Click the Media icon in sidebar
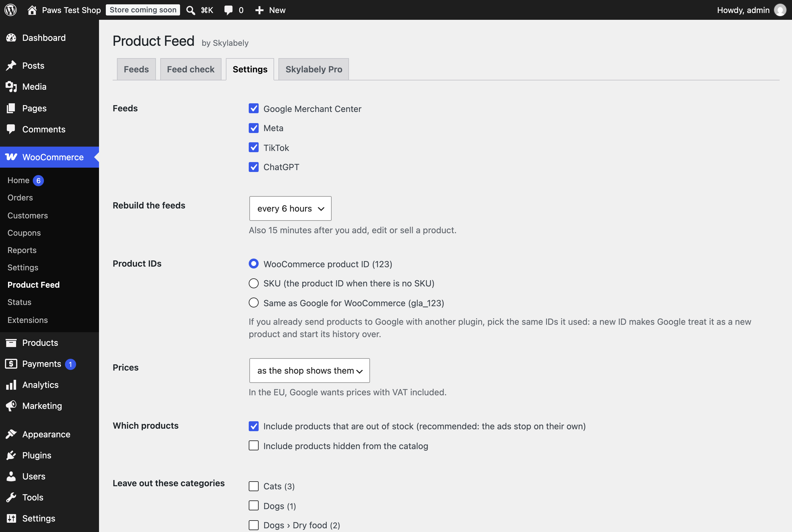Screen dimensions: 792x532 11,87
